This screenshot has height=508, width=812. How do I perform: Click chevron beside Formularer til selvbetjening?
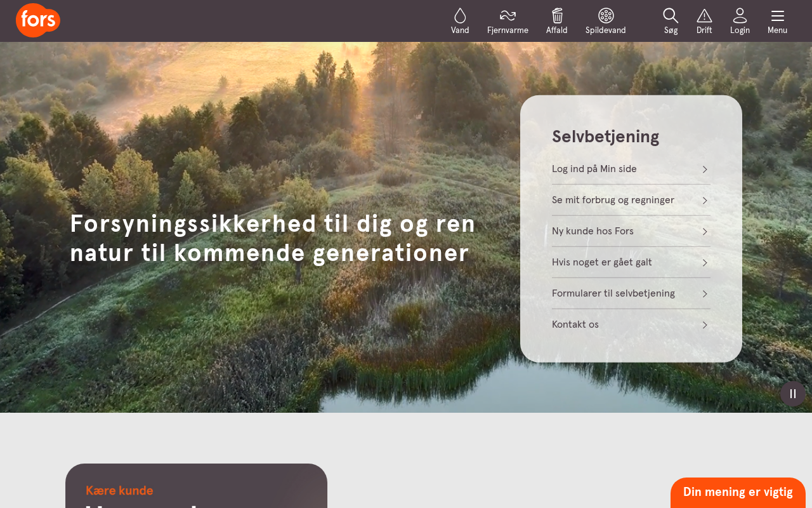[705, 294]
